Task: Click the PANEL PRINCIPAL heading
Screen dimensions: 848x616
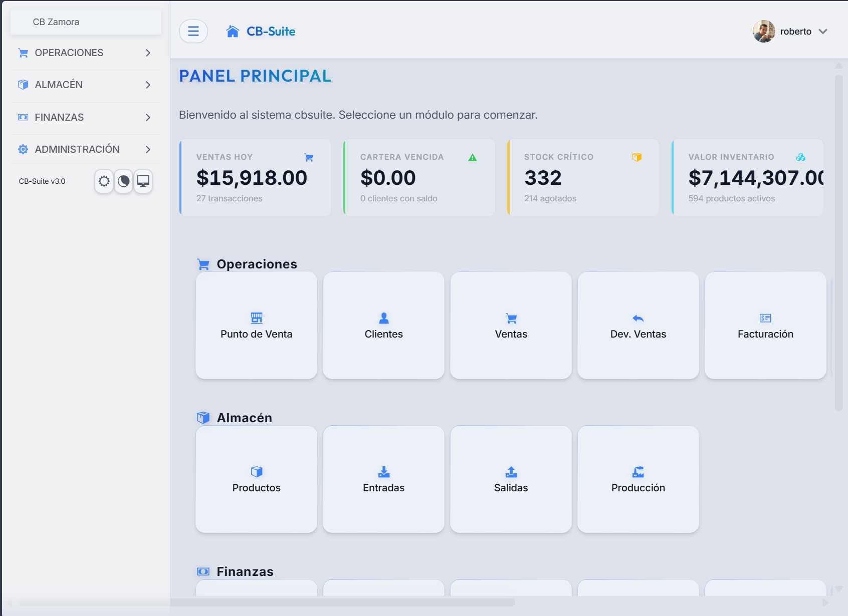Action: 256,76
